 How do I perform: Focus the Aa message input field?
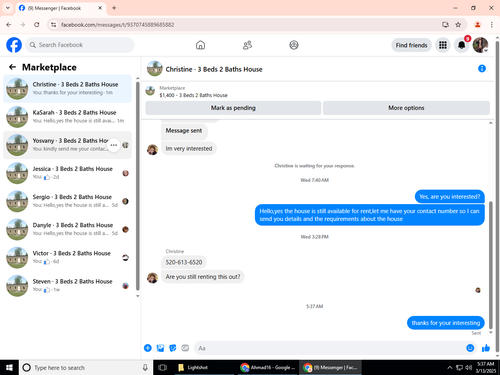point(328,348)
